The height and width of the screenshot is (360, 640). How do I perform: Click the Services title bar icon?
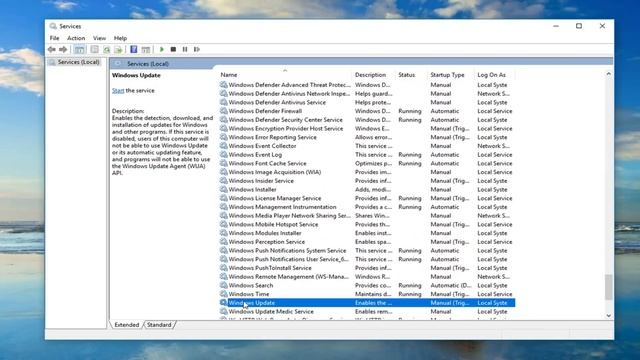[x=53, y=26]
